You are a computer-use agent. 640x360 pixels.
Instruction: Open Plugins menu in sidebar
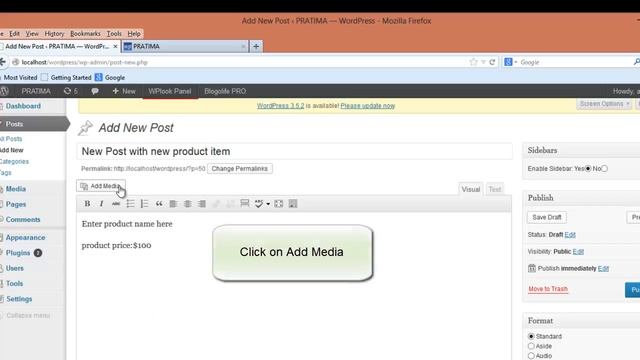[x=18, y=253]
